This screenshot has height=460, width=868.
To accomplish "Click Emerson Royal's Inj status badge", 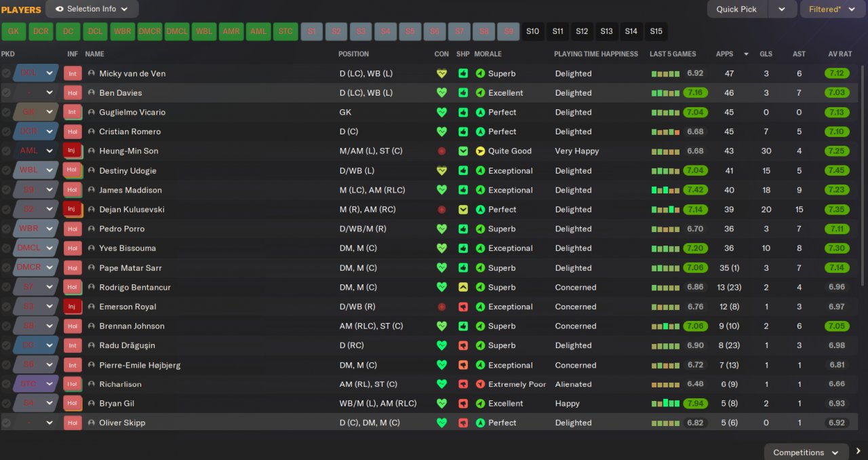I will click(x=72, y=307).
